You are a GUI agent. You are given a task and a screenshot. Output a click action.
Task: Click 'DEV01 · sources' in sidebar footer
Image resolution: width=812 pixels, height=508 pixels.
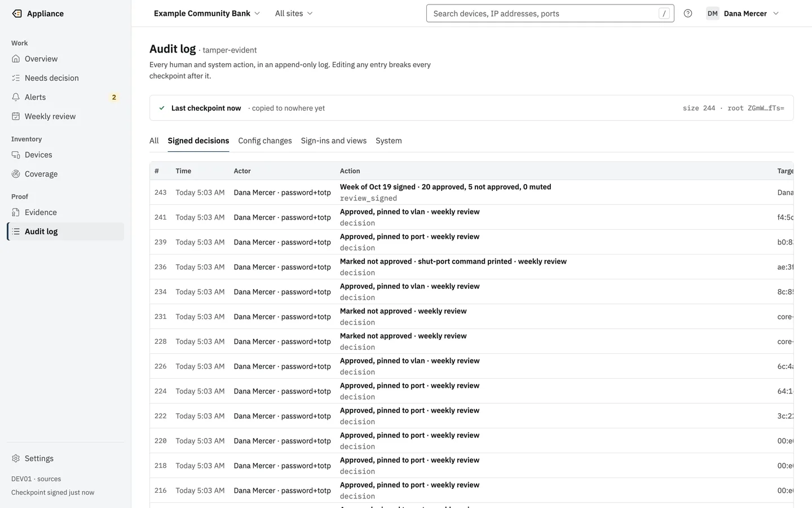pyautogui.click(x=36, y=479)
